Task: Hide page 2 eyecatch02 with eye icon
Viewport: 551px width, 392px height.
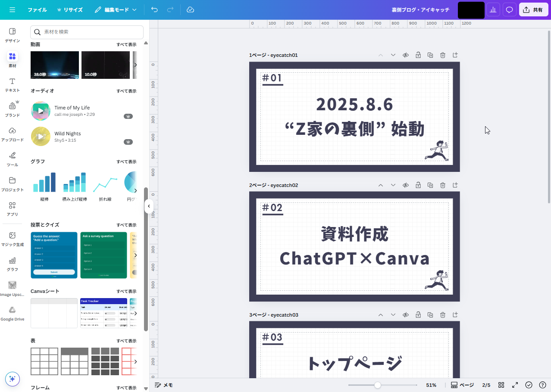Action: pyautogui.click(x=405, y=185)
